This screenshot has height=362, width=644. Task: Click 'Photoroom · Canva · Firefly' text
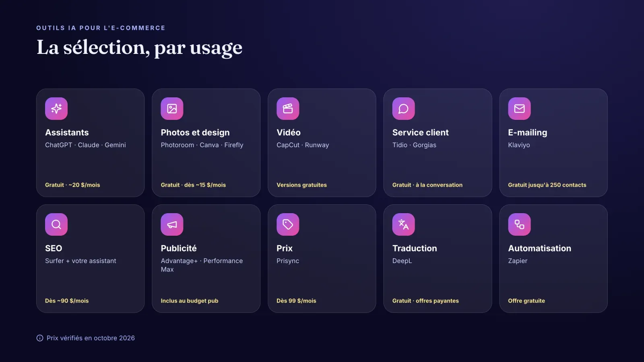[202, 145]
